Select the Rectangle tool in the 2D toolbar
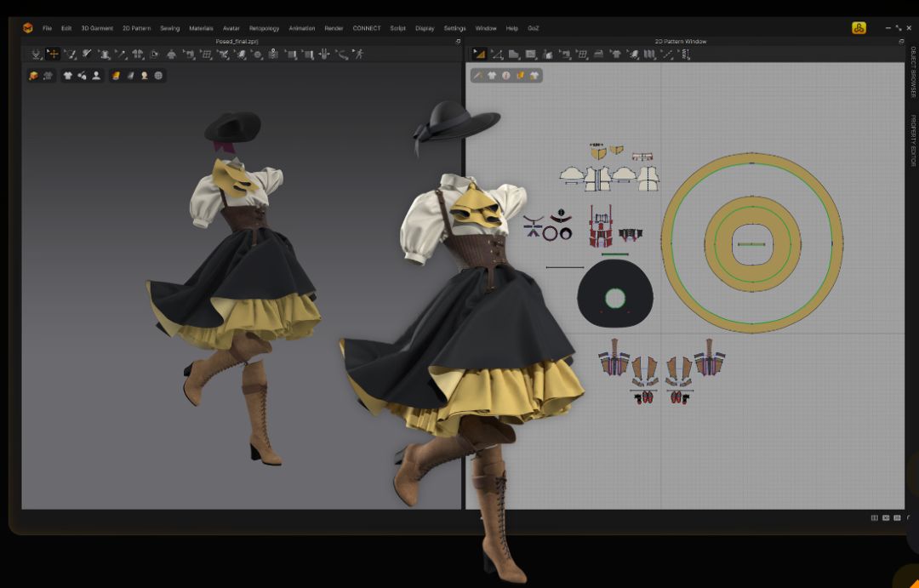Image resolution: width=919 pixels, height=588 pixels. click(531, 54)
